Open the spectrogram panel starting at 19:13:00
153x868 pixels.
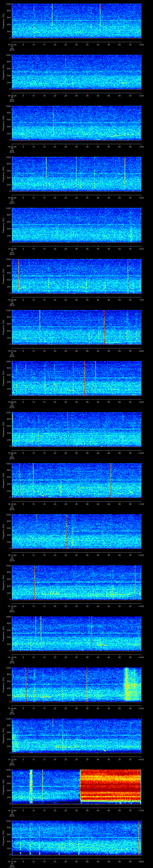point(76,633)
